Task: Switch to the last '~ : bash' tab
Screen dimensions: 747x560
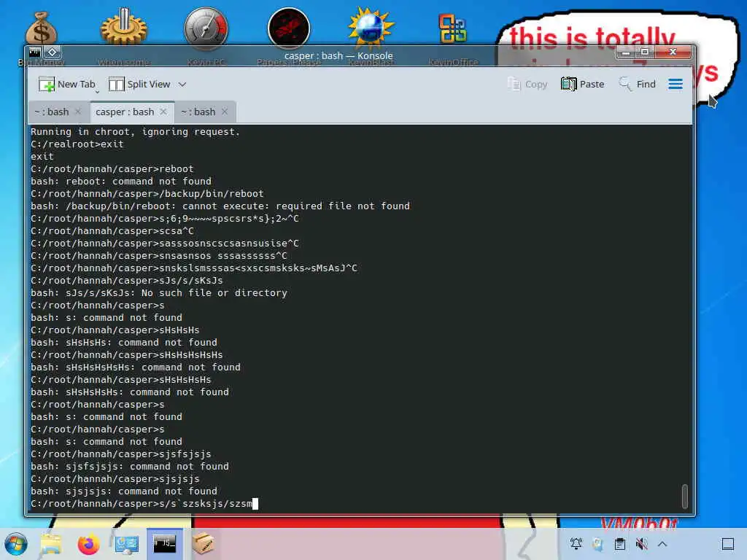Action: 198,112
